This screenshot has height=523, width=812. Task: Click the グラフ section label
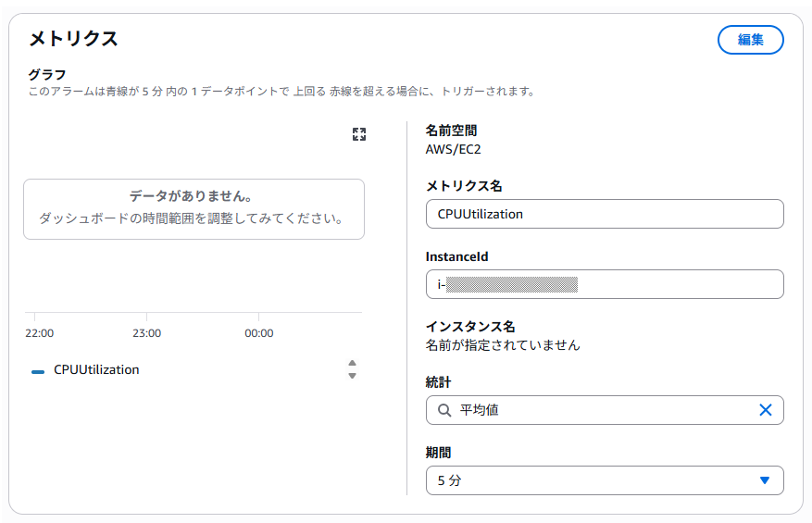pyautogui.click(x=46, y=75)
